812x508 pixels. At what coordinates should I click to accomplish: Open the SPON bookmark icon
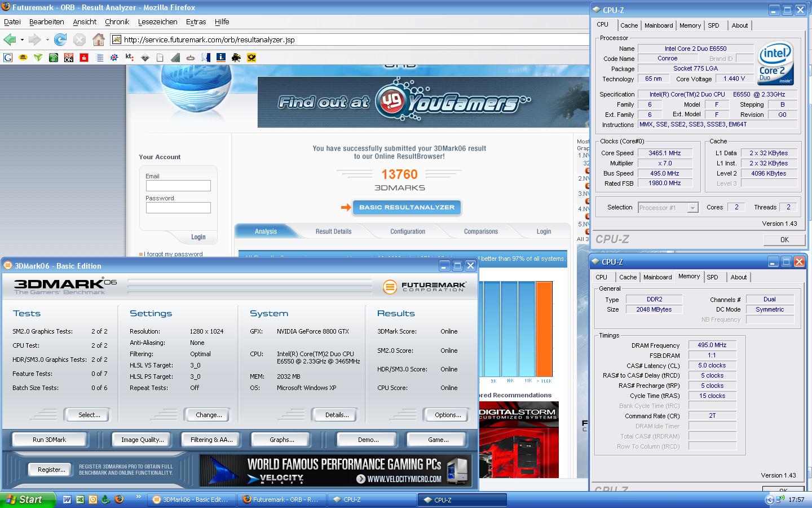69,57
